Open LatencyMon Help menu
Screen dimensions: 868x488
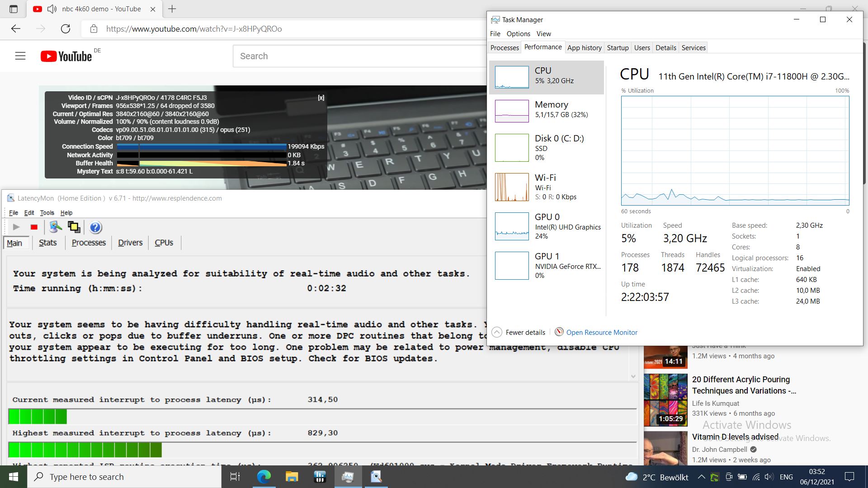tap(66, 212)
